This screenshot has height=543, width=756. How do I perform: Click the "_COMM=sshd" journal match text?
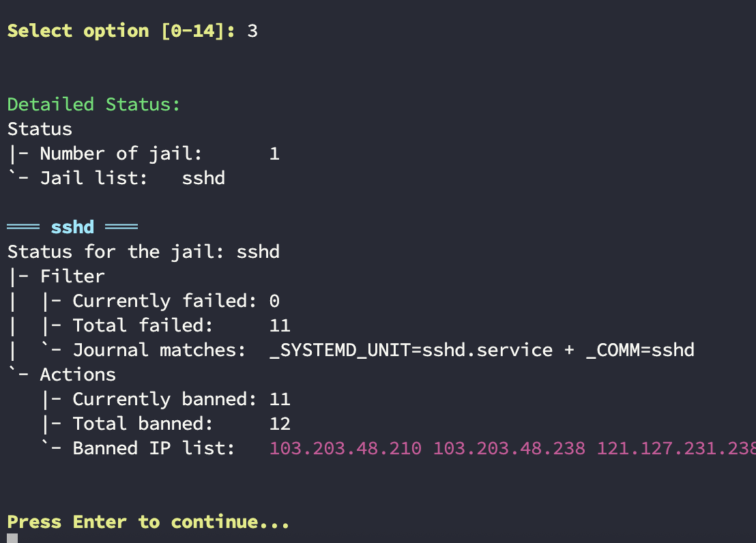click(x=640, y=350)
